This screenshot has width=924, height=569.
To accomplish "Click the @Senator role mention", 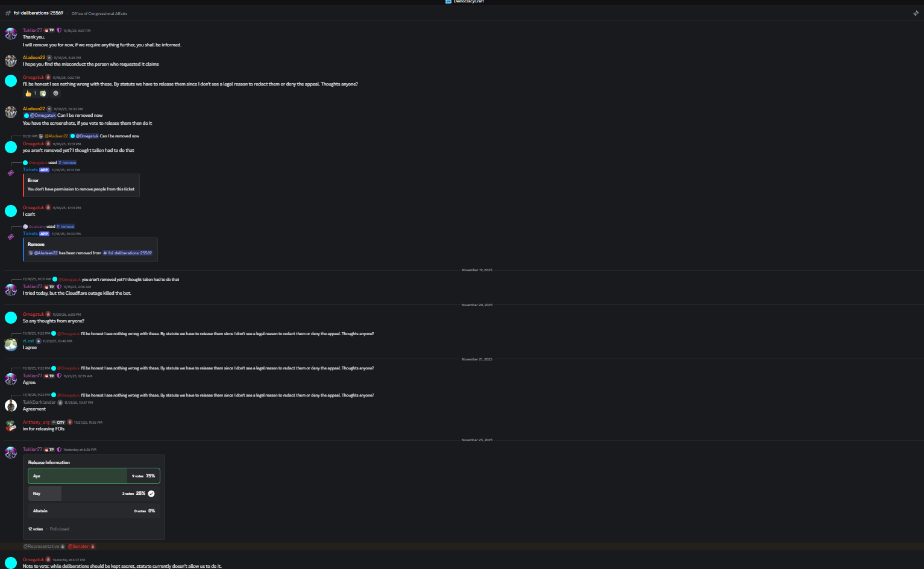I will (78, 547).
